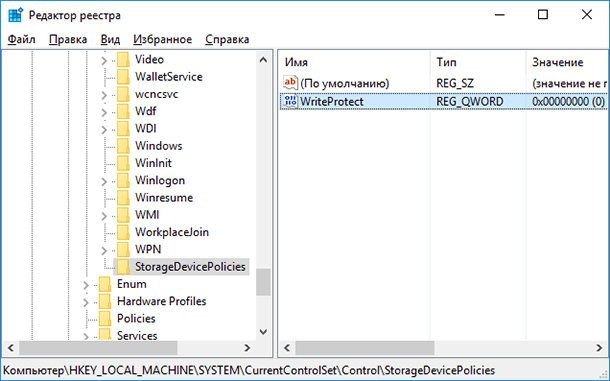The width and height of the screenshot is (610, 381).
Task: Click the Enum folder icon
Action: tap(105, 284)
